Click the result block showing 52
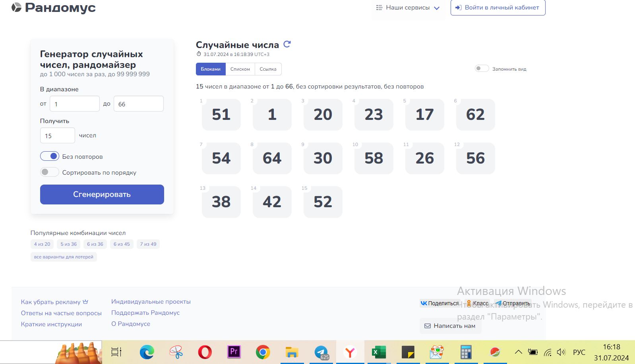The image size is (635, 364). 323,202
